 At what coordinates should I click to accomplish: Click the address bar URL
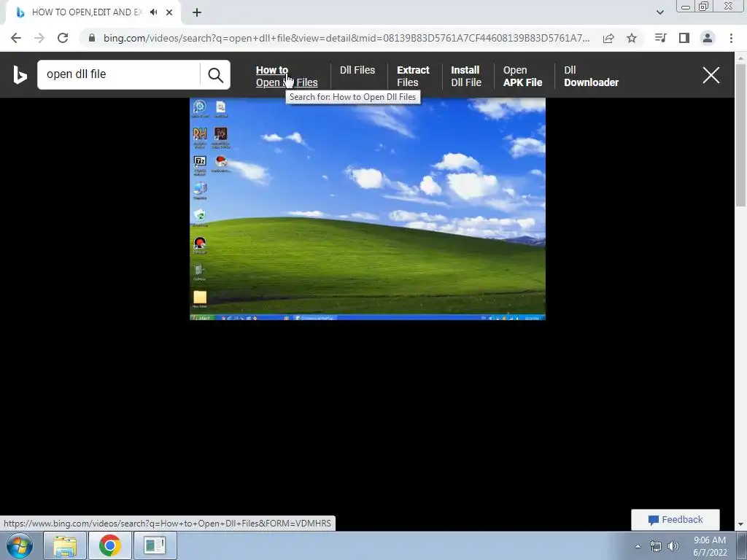click(347, 38)
